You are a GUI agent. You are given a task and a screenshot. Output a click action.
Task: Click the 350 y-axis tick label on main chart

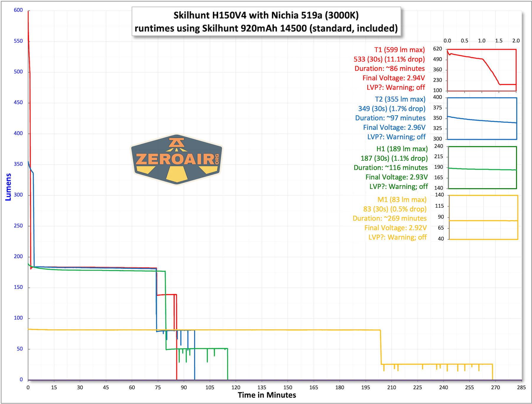(x=18, y=164)
